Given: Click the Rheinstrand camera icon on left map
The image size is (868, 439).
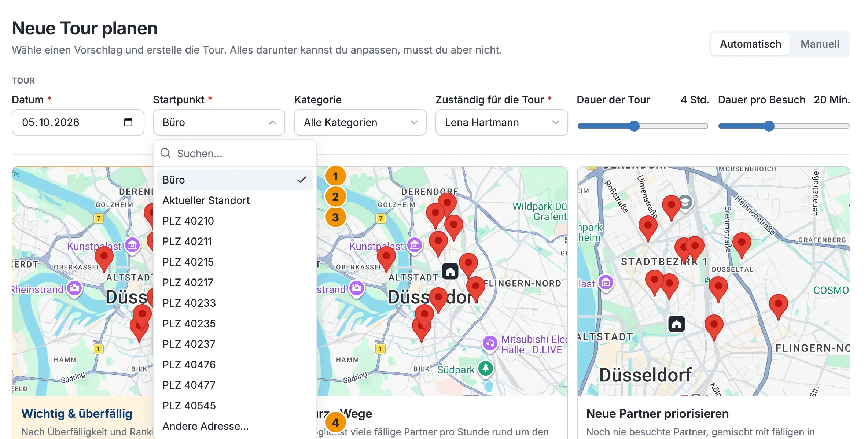Looking at the screenshot, I should 74,288.
